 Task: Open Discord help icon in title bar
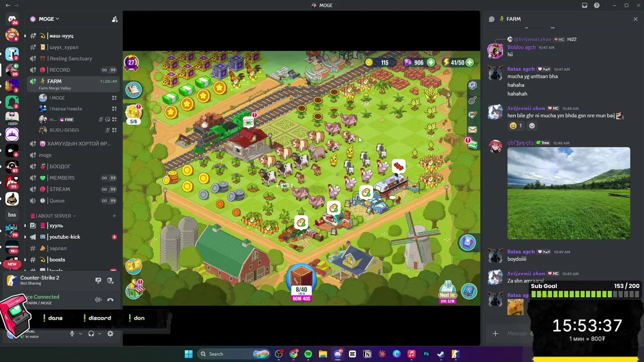[597, 6]
